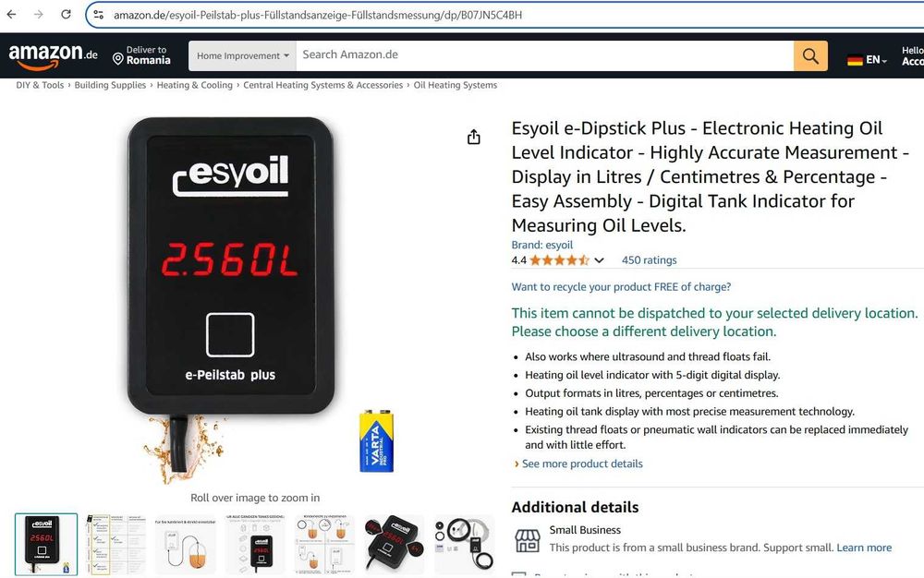Screen dimensions: 924x578
Task: Click the German flag language icon
Action: tap(855, 60)
